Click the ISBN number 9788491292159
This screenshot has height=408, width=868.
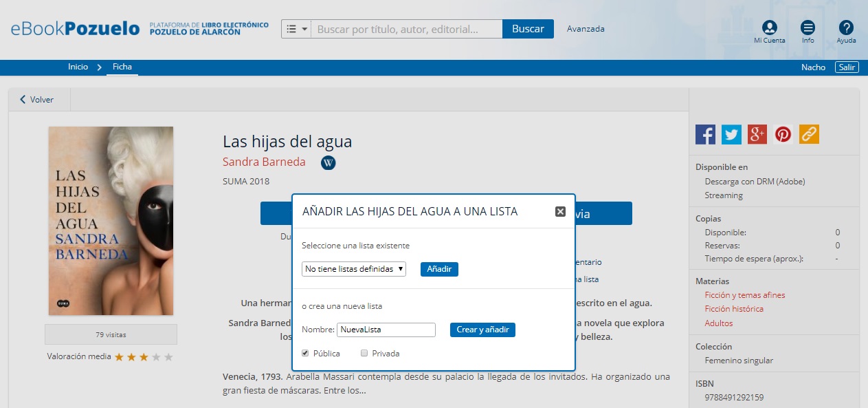click(x=734, y=398)
